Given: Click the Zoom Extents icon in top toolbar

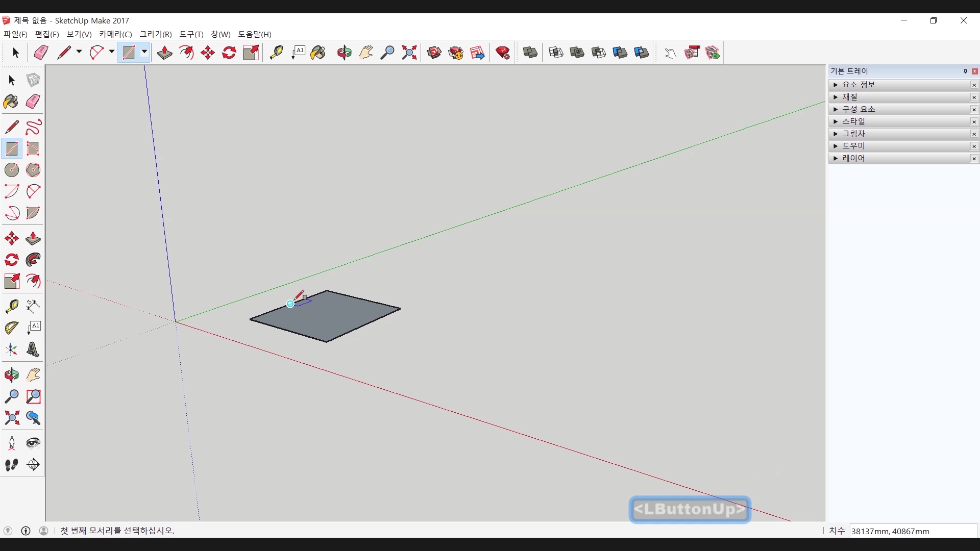Looking at the screenshot, I should point(409,53).
